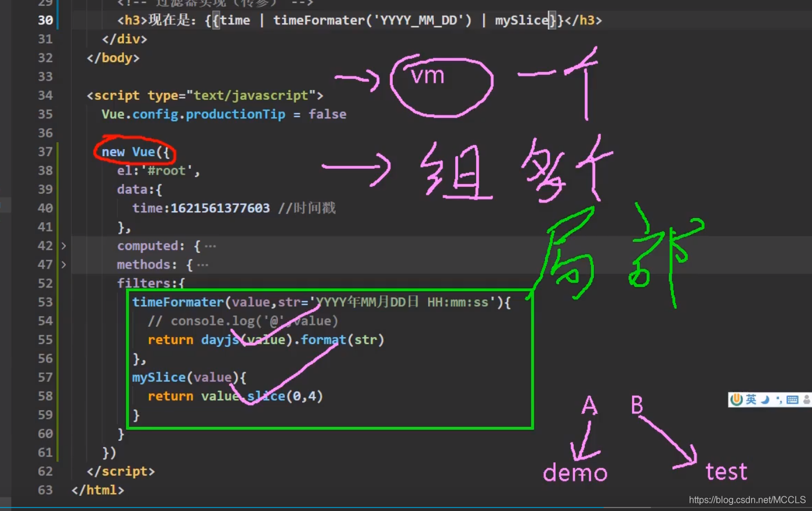The image size is (812, 511).
Task: Click line number 63 in the gutter
Action: [x=45, y=490]
